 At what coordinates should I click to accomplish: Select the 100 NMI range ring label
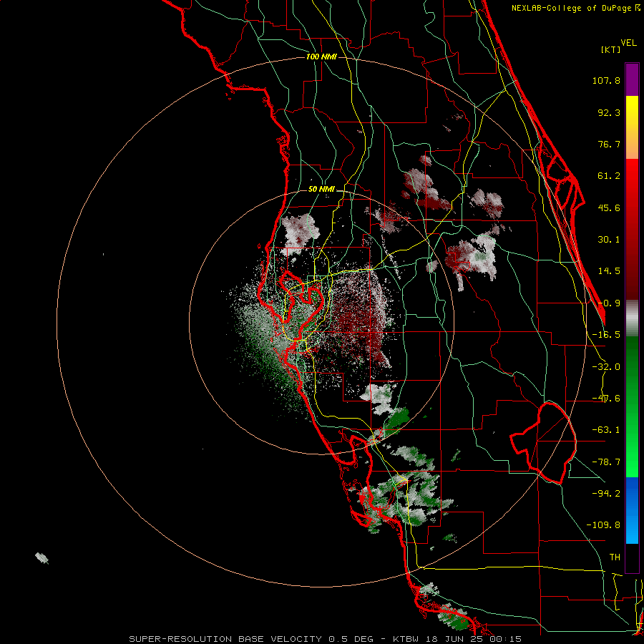(321, 57)
